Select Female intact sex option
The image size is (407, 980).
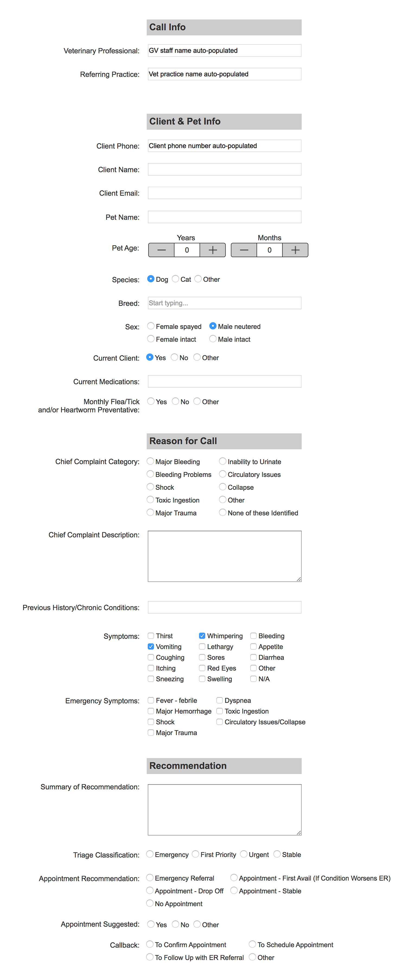coord(151,339)
